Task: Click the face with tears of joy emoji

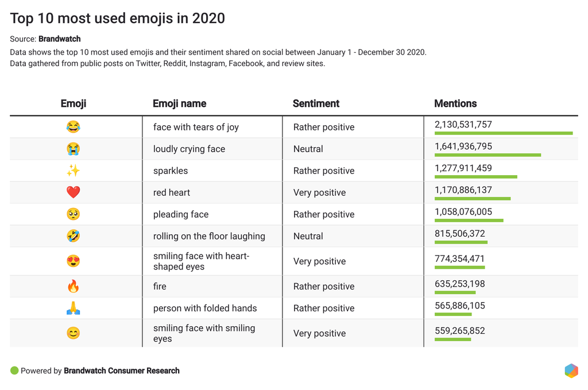Action: tap(73, 127)
